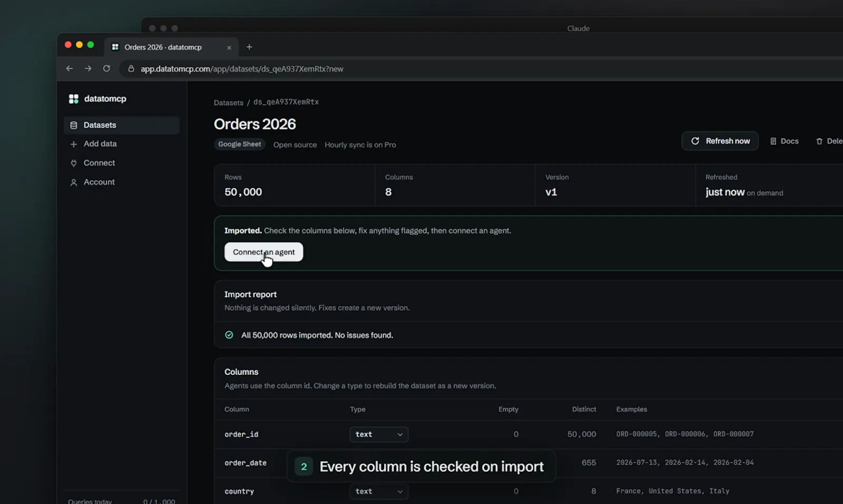Go to the Datasets breadcrumb link
The height and width of the screenshot is (504, 843).
tap(228, 103)
